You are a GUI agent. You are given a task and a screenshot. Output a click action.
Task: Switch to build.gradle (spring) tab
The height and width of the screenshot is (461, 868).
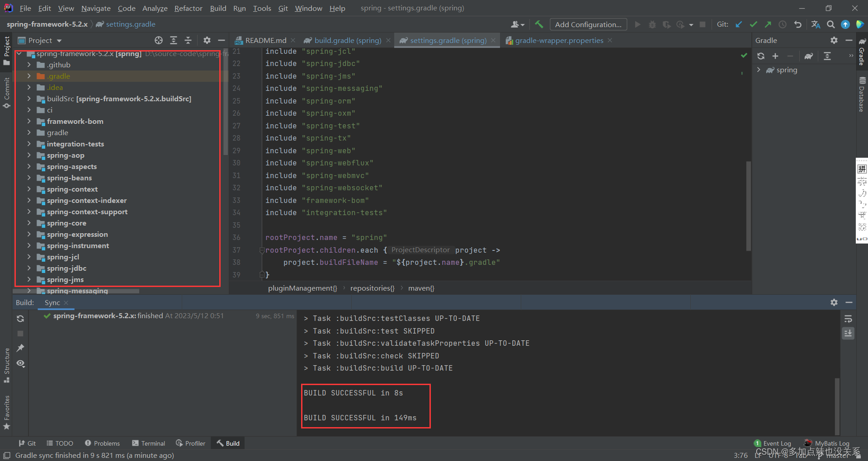[x=348, y=40]
